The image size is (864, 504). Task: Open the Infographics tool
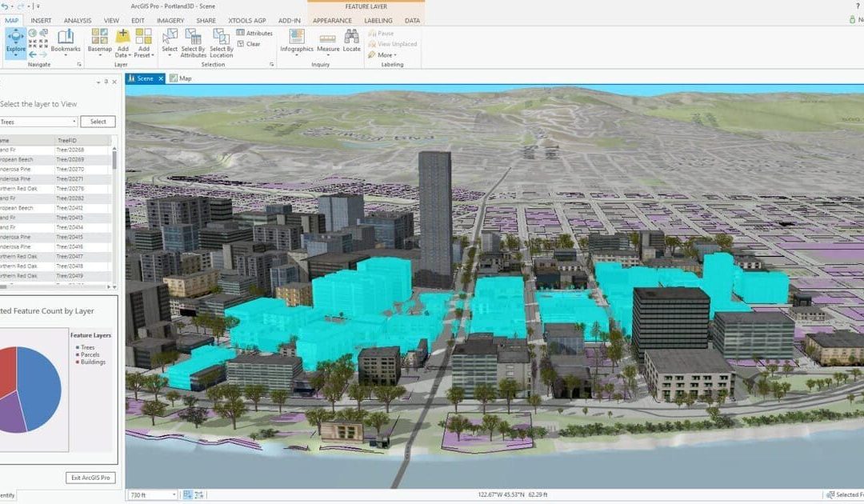click(x=297, y=42)
